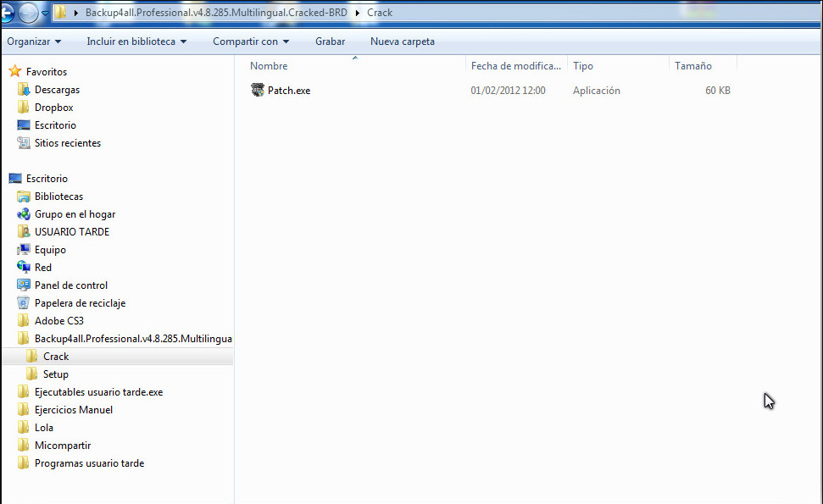Click the Nueva carpeta button
Screen dimensions: 823x504
[x=403, y=42]
